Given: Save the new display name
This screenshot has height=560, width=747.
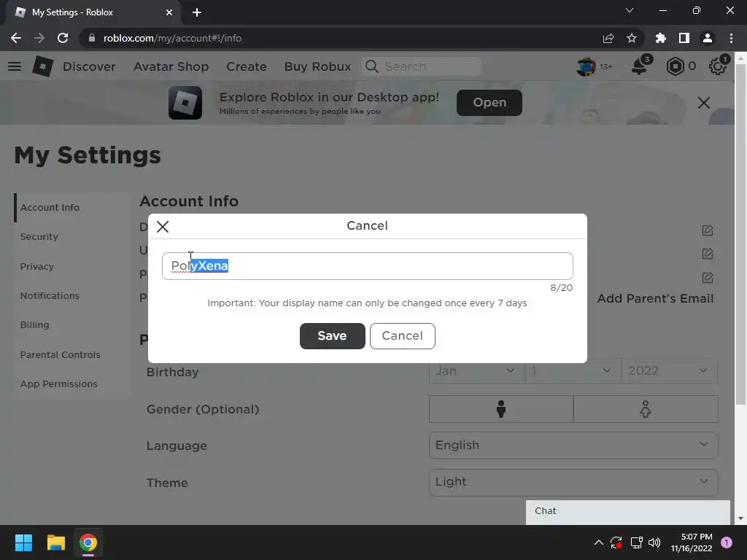Looking at the screenshot, I should point(333,335).
